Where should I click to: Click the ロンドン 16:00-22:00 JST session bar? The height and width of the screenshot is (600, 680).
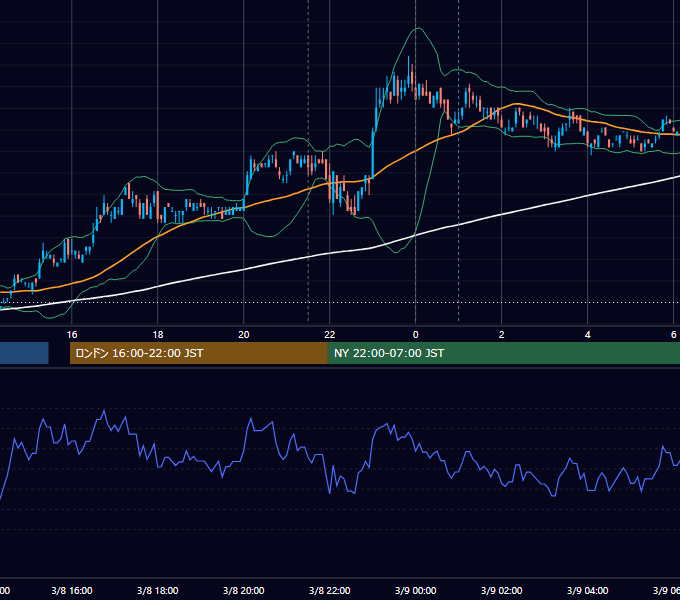199,353
